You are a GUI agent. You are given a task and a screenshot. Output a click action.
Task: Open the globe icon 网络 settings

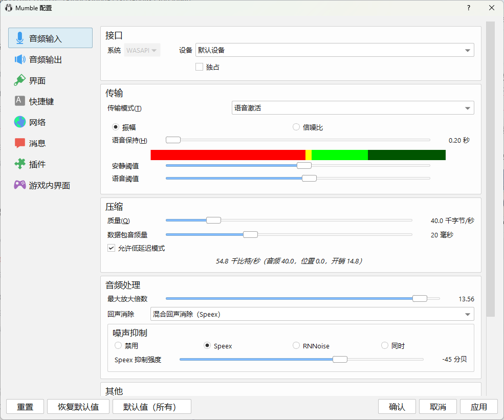coord(20,122)
